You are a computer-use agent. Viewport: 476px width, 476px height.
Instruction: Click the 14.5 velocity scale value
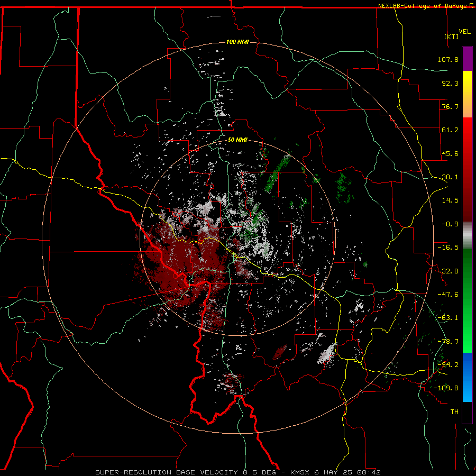[x=450, y=200]
